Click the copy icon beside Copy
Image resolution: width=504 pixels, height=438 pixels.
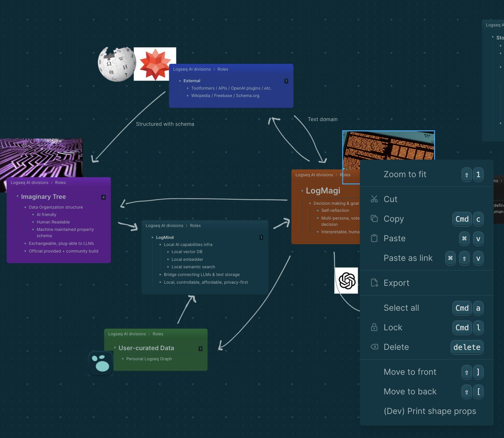[374, 219]
